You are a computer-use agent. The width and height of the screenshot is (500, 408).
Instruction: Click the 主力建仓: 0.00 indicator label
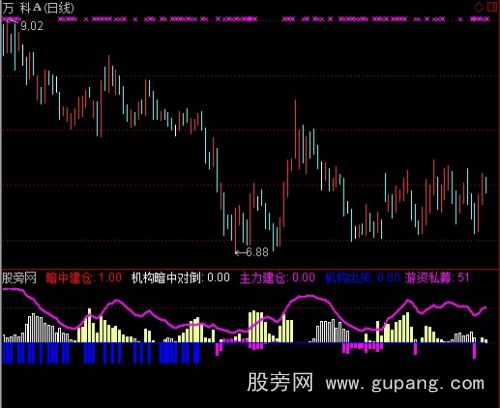[277, 278]
